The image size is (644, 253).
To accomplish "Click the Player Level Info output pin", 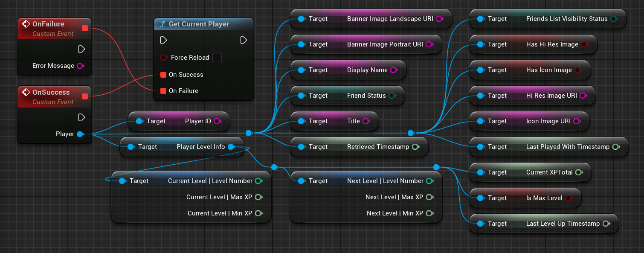I will tap(231, 147).
